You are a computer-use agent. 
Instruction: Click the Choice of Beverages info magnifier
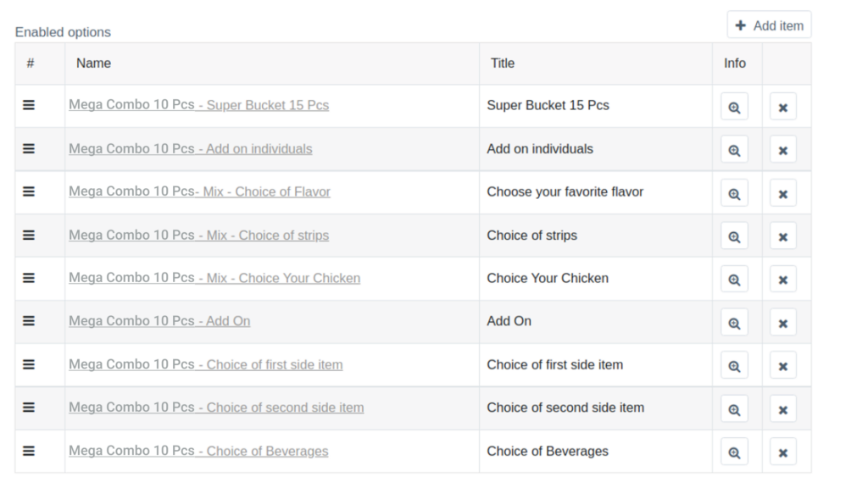[734, 452]
